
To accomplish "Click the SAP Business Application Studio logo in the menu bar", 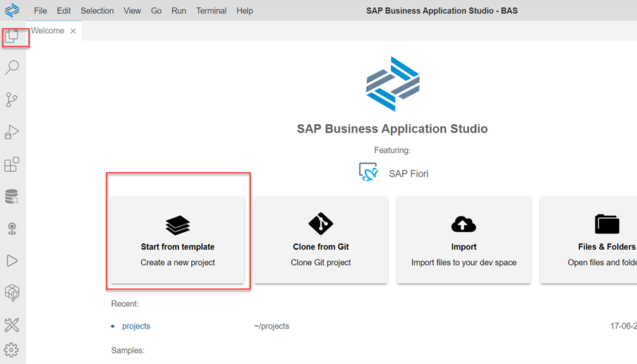I will click(12, 10).
